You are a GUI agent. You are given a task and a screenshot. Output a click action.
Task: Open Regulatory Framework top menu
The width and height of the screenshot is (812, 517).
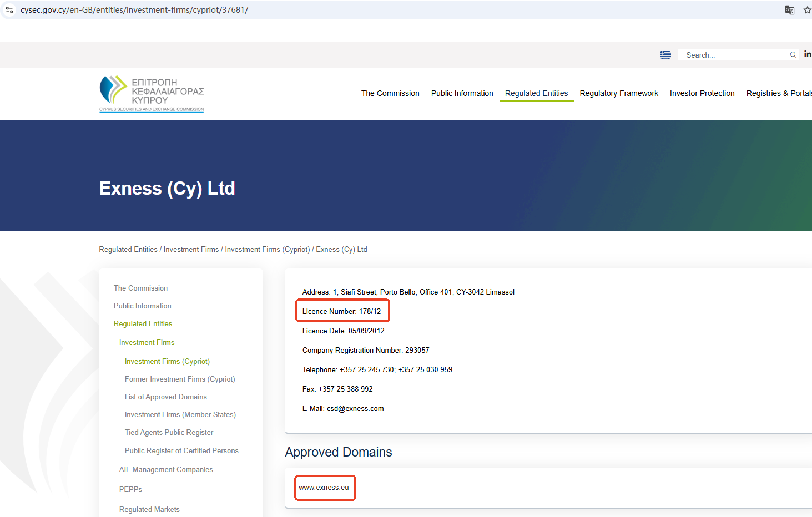(619, 93)
